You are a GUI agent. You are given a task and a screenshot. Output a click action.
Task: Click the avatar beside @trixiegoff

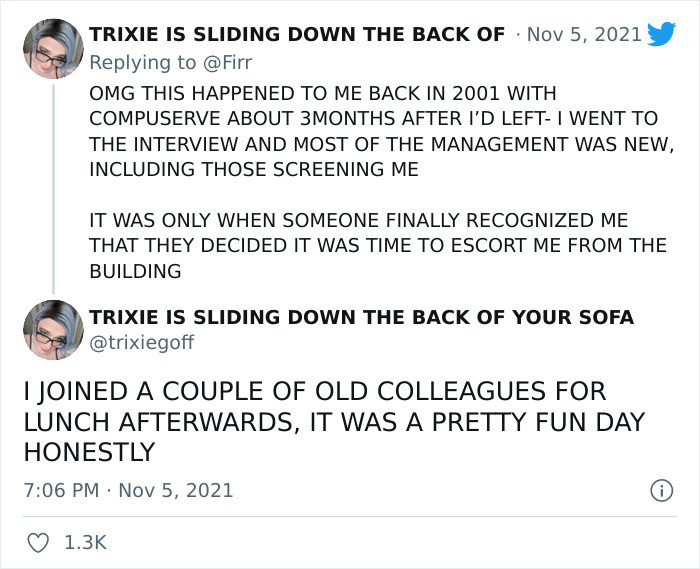[53, 330]
